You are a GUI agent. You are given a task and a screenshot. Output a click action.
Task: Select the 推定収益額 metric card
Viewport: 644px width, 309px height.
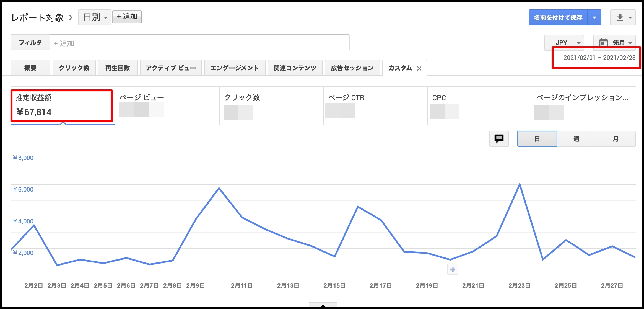[x=63, y=106]
